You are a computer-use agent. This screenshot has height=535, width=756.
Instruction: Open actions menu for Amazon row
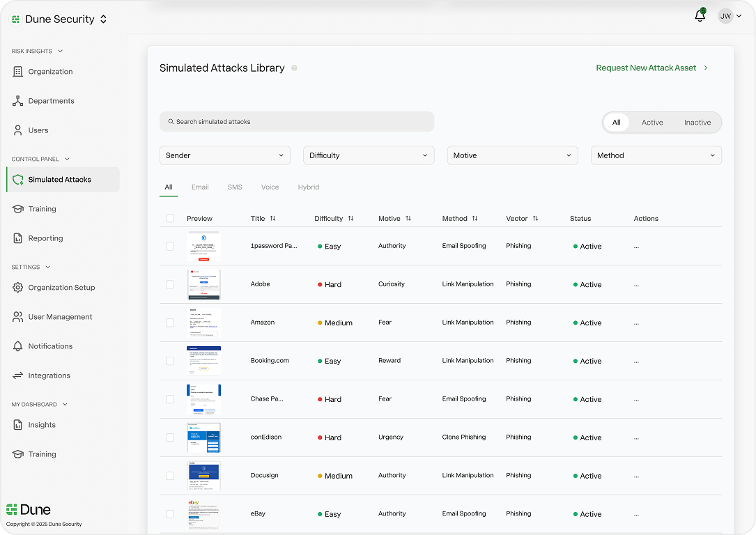point(636,323)
